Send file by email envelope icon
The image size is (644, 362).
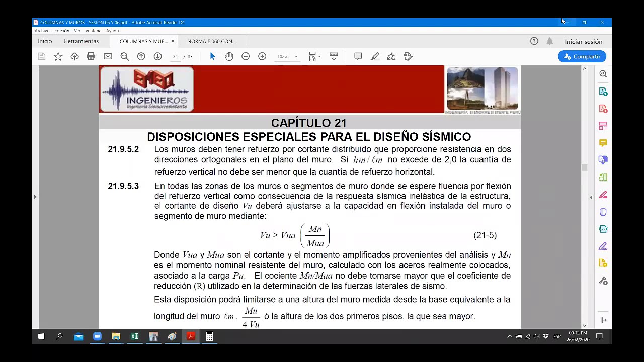pyautogui.click(x=108, y=57)
